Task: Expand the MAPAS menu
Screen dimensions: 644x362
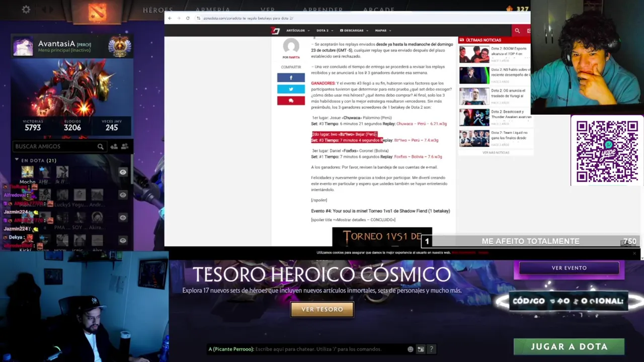Action: coord(382,31)
